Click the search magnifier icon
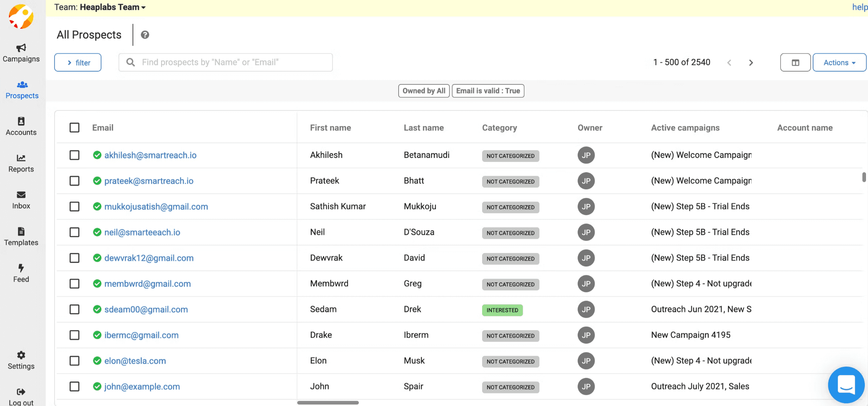Screen dimensions: 868x406 coord(130,62)
